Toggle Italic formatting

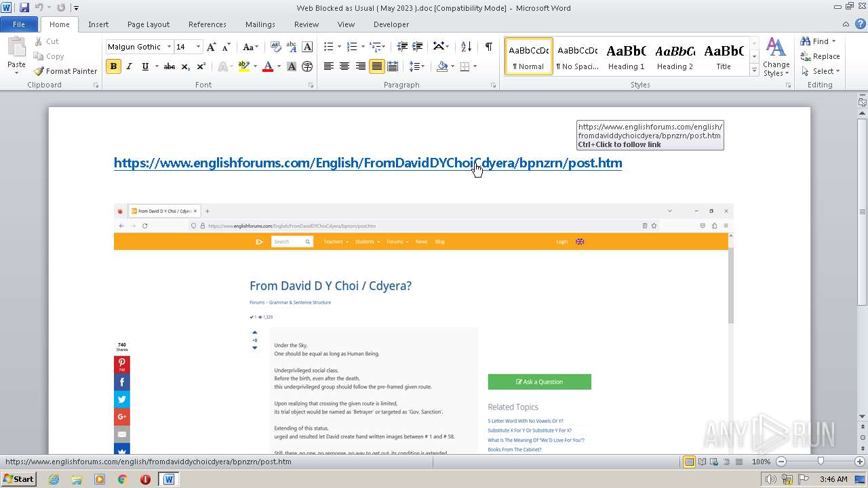coord(129,66)
